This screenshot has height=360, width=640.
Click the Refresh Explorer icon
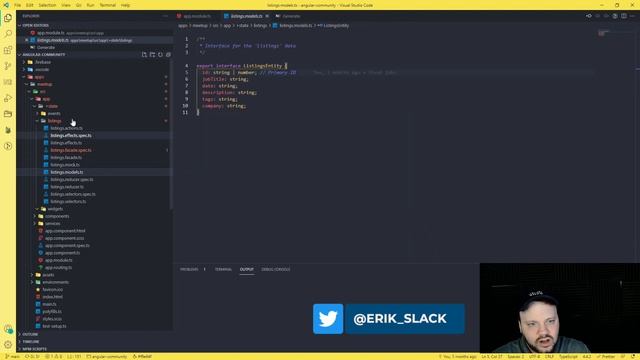tap(160, 55)
